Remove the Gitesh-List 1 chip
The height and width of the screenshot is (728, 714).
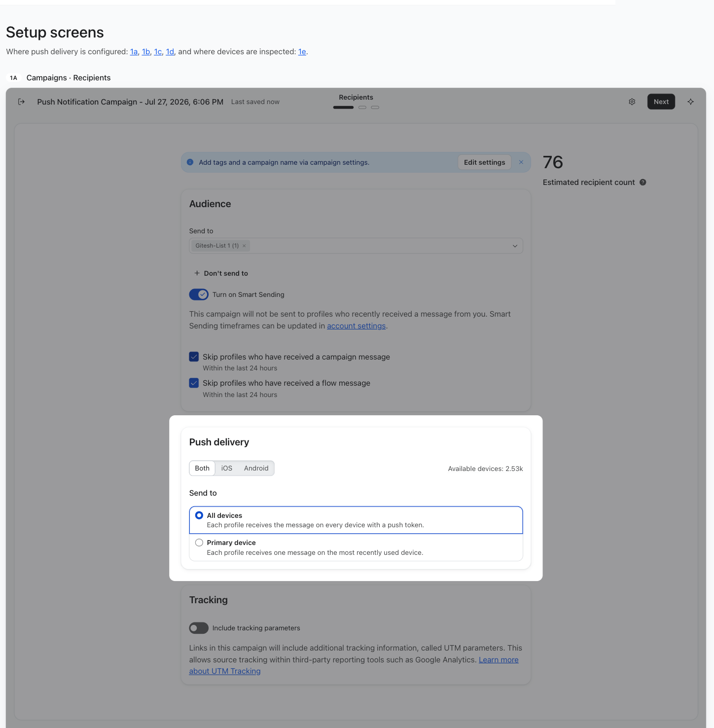(244, 246)
